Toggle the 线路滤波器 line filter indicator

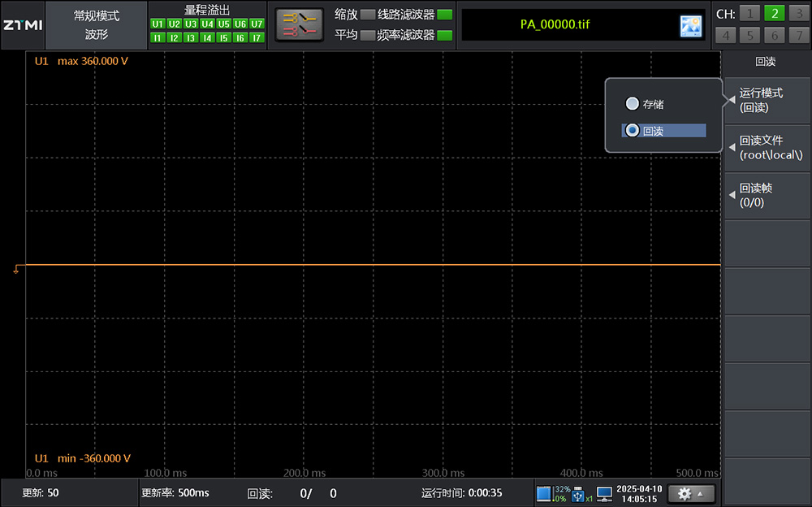pos(444,15)
